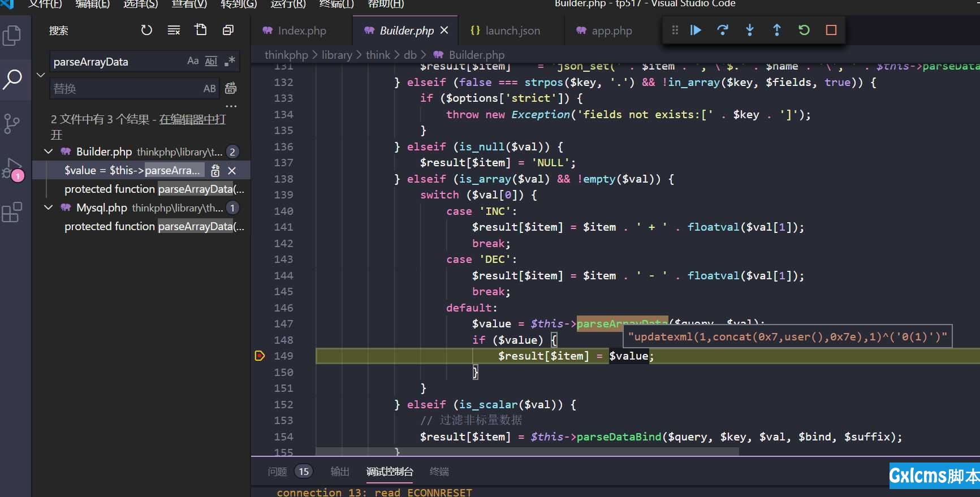Open the Extensions view

point(12,213)
